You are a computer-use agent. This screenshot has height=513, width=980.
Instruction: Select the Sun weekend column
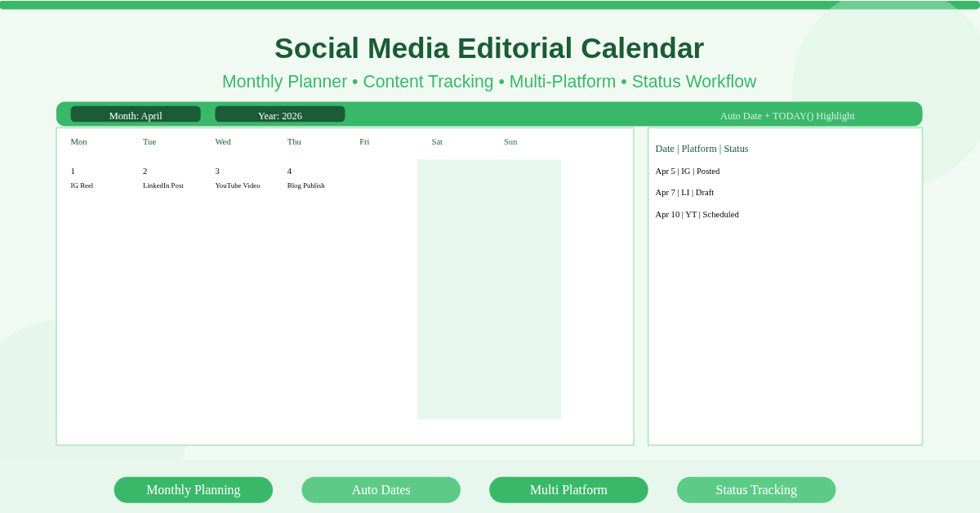click(x=524, y=289)
